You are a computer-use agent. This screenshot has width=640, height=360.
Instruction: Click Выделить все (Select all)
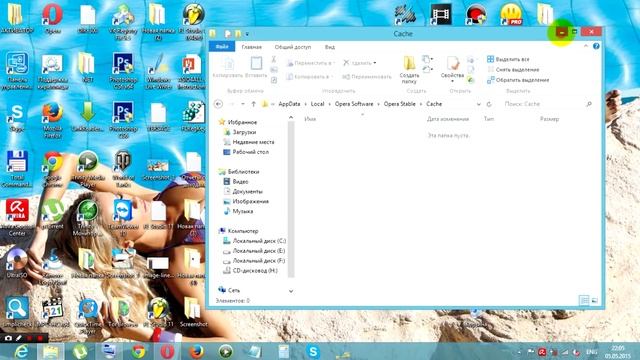click(508, 59)
